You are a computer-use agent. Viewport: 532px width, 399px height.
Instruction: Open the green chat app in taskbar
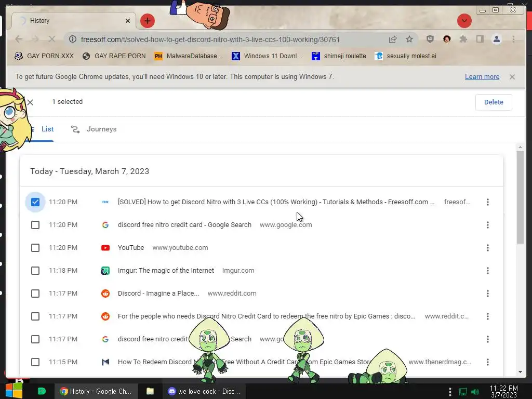click(42, 391)
